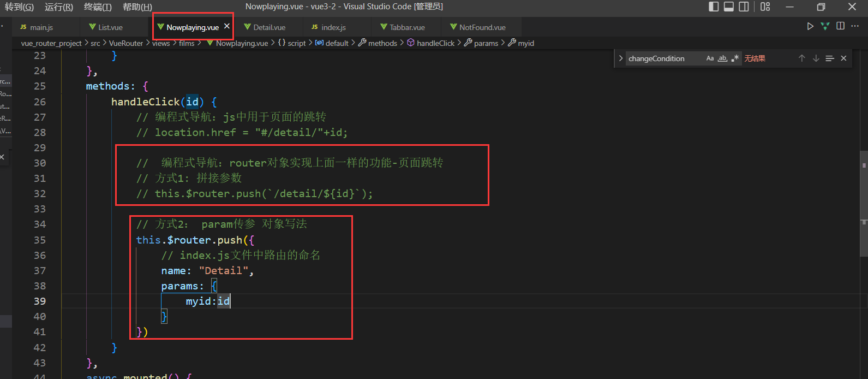Switch to main.js tab

tap(41, 27)
